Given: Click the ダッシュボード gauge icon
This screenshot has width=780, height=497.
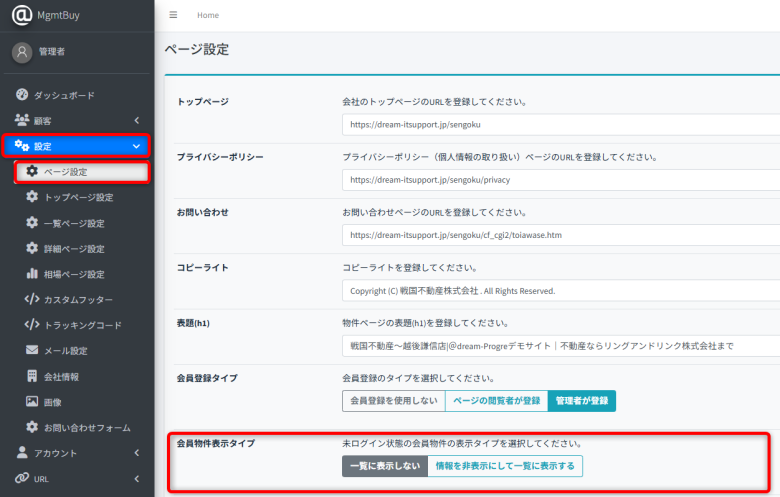Looking at the screenshot, I should tap(22, 95).
